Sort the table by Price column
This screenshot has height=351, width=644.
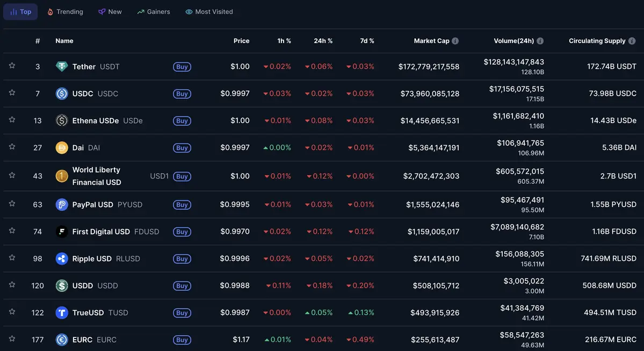[x=241, y=40]
